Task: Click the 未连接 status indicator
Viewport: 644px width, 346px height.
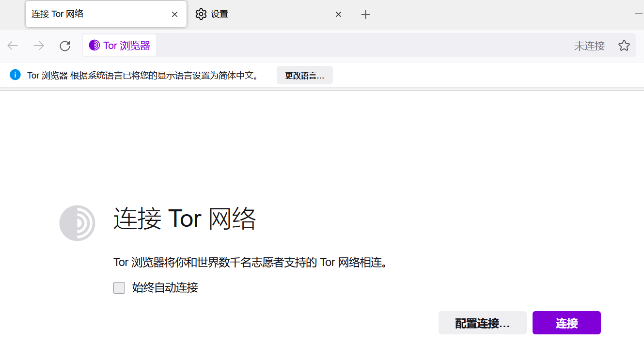Action: pyautogui.click(x=589, y=45)
